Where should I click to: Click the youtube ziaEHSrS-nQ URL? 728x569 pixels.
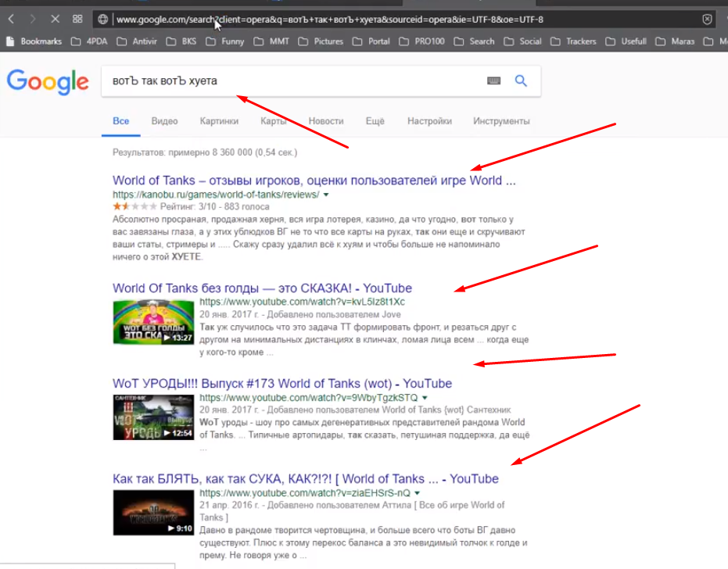click(305, 493)
